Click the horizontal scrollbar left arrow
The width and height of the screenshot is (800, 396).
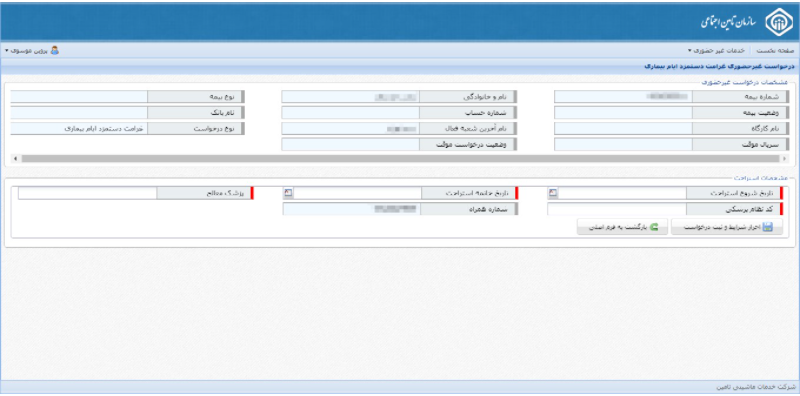15,159
